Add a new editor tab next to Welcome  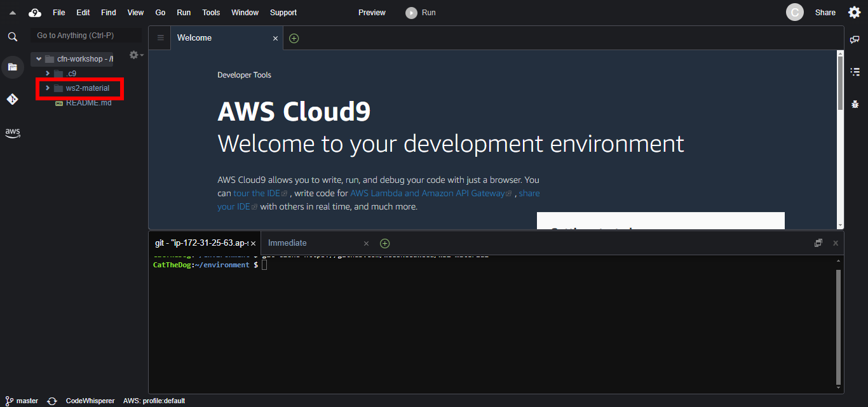[x=294, y=38]
